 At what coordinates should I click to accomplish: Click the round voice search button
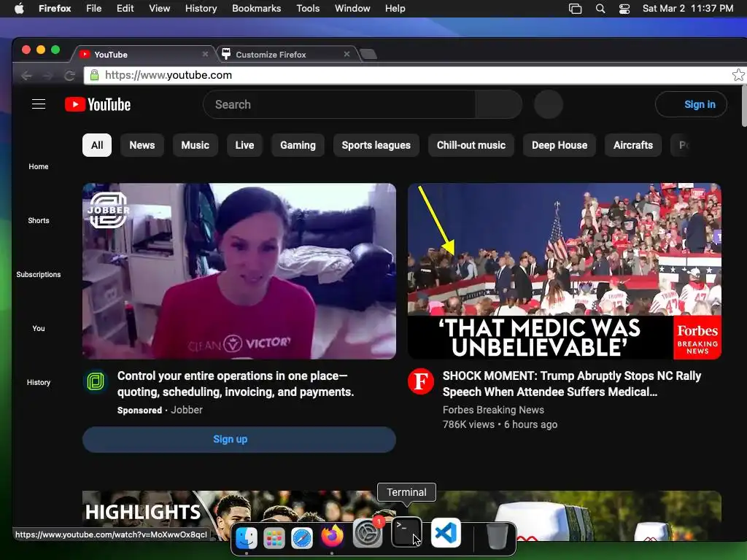(549, 104)
